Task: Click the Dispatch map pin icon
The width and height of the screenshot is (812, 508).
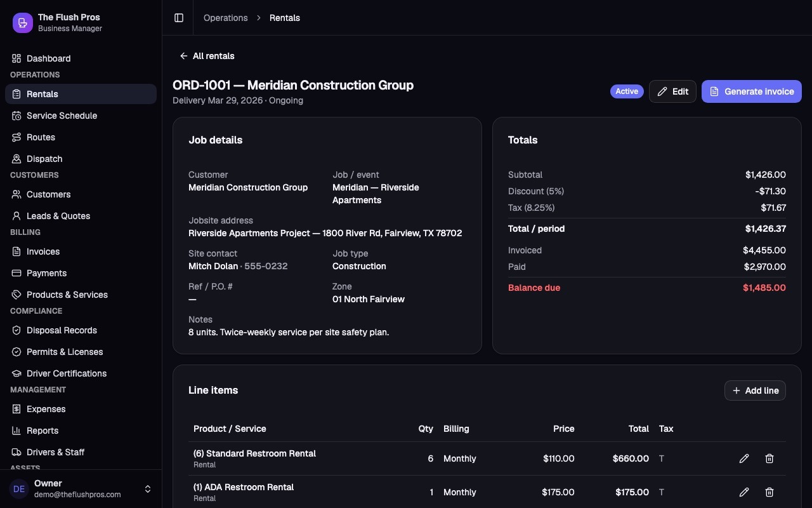Action: [x=16, y=159]
